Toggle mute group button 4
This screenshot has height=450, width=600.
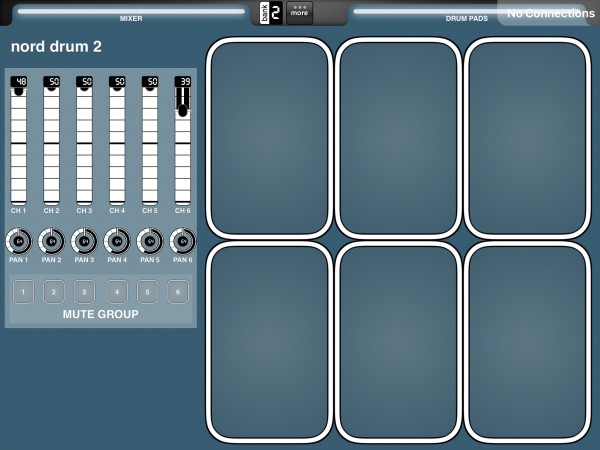[117, 292]
